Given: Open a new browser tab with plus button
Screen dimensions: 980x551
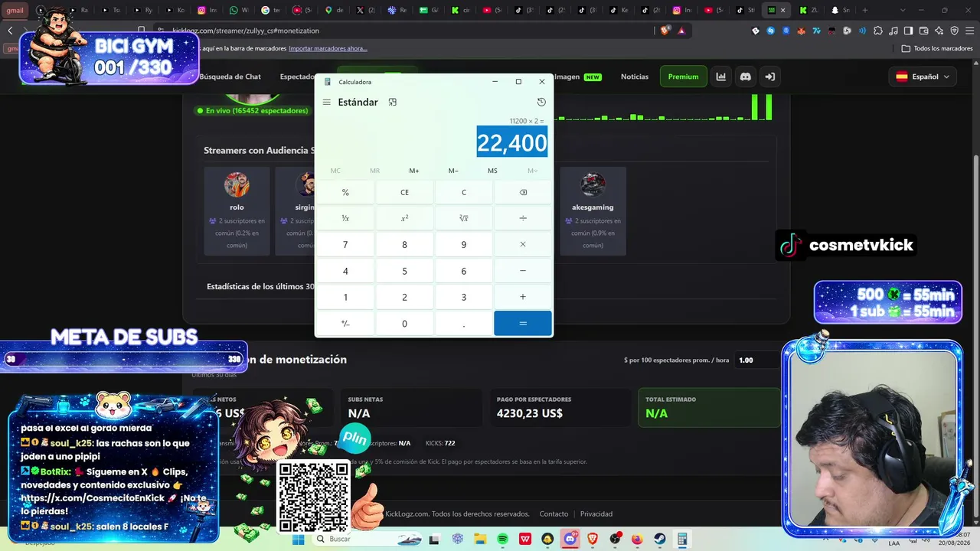Looking at the screenshot, I should (x=865, y=10).
